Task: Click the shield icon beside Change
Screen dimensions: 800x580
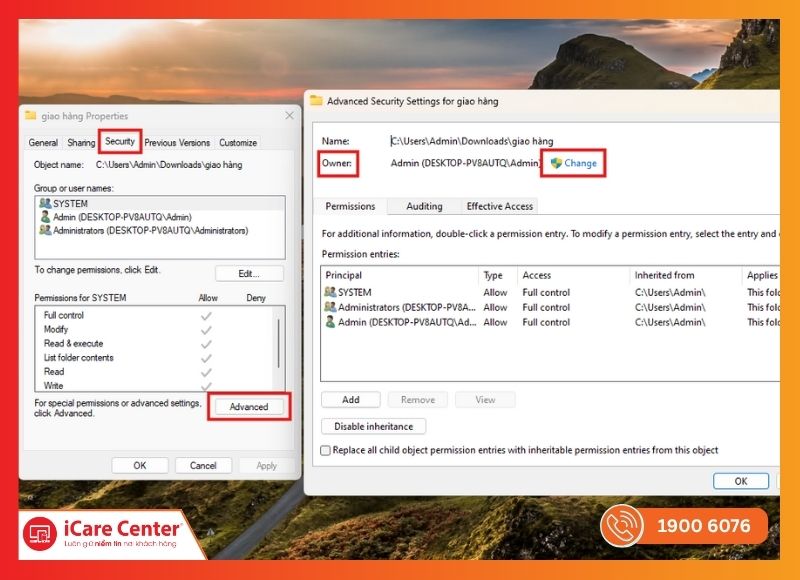Action: pos(556,163)
